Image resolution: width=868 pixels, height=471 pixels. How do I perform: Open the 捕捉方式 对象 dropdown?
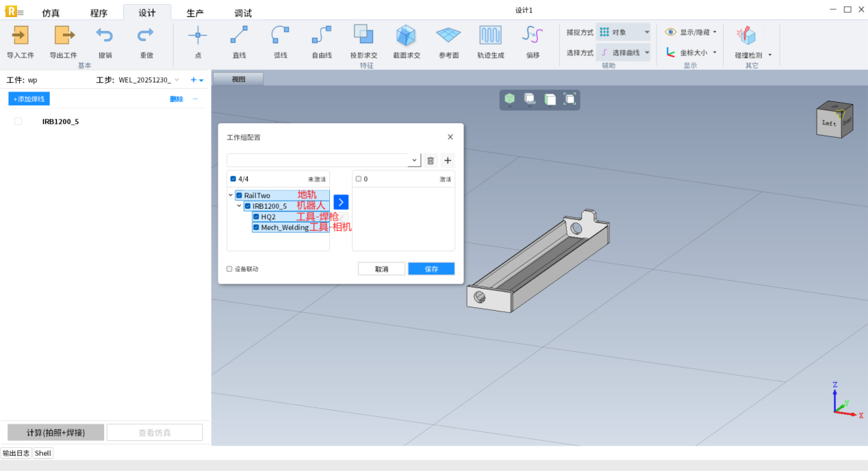coord(623,32)
